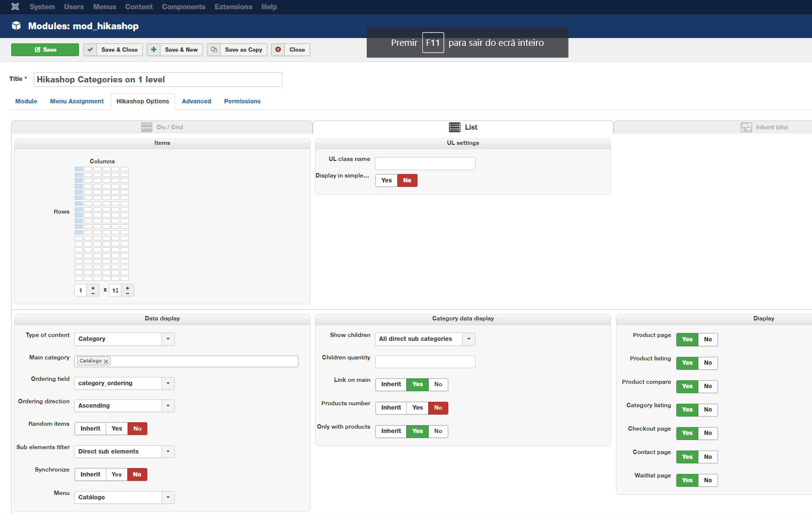Viewport: 812px width, 514px height.
Task: Click the Save & Close checkmark icon
Action: click(90, 50)
